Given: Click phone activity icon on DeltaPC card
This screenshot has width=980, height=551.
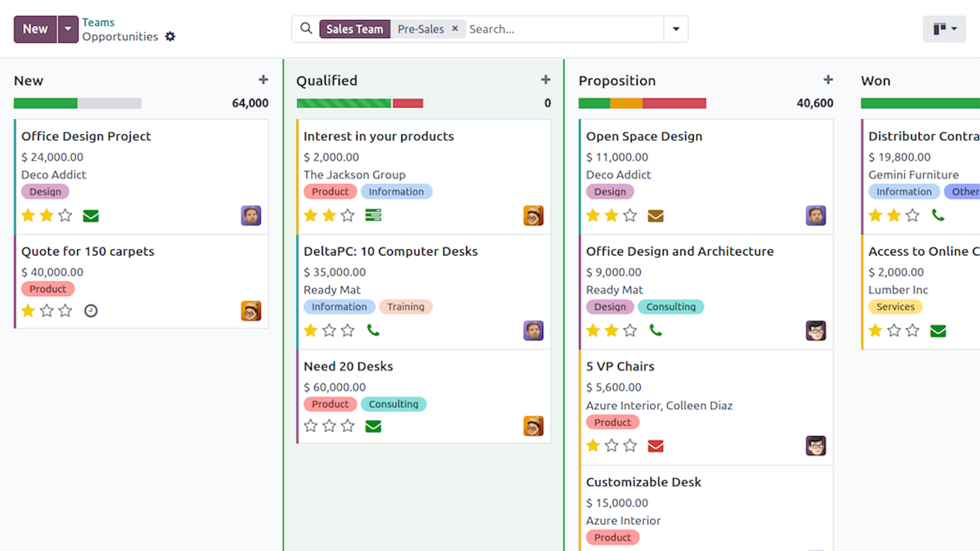Looking at the screenshot, I should [x=373, y=330].
